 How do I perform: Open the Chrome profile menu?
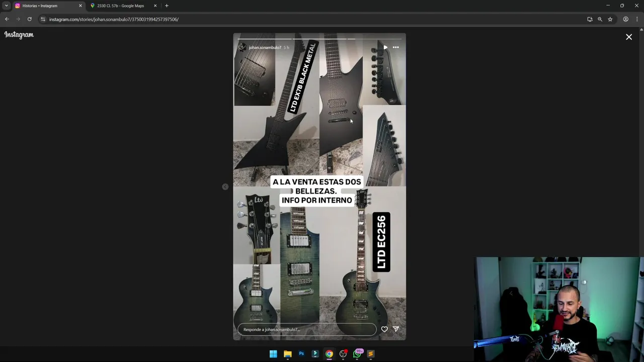[x=625, y=19]
